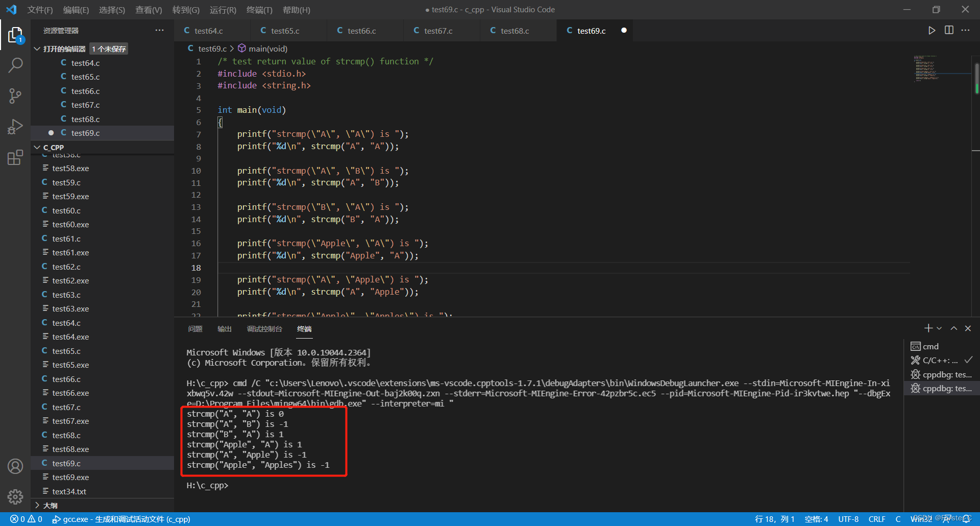Select the first cppdbg terminal entry

tap(942, 374)
